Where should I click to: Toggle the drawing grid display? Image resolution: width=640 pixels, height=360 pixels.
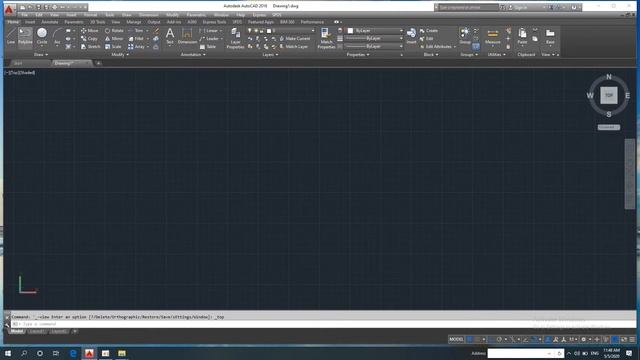[469, 339]
